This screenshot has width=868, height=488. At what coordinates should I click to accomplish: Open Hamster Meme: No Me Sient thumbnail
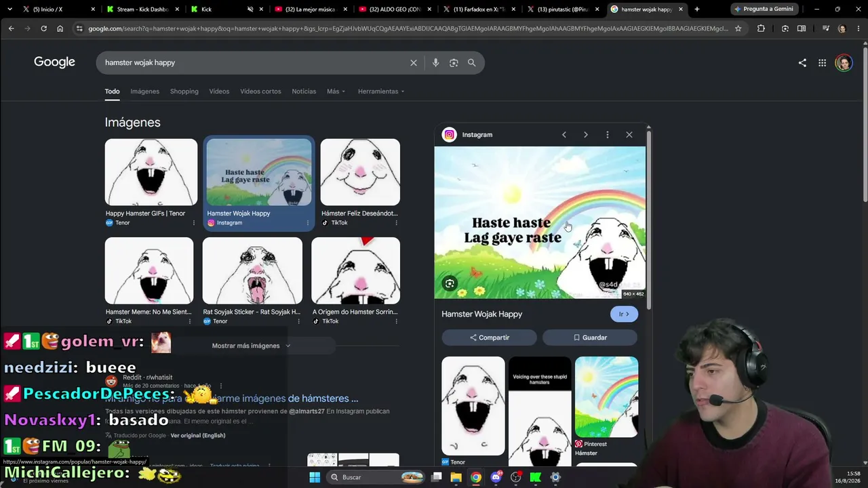tap(149, 270)
